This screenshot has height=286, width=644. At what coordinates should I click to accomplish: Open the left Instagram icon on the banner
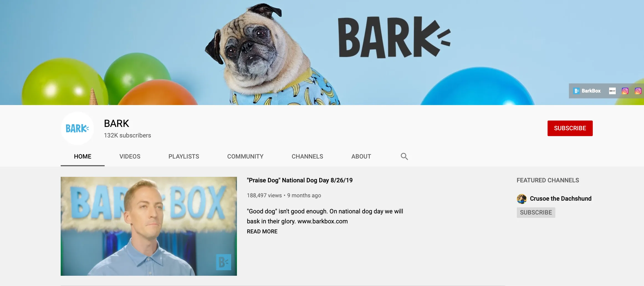(x=625, y=91)
